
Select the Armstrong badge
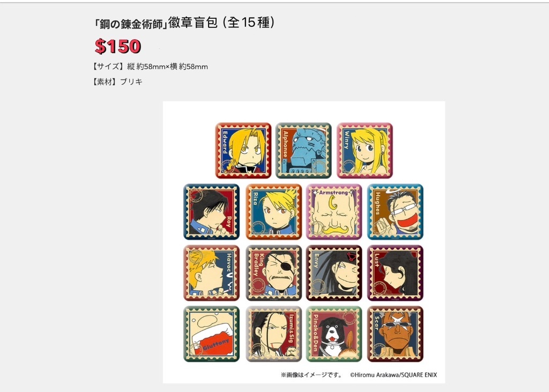point(334,212)
